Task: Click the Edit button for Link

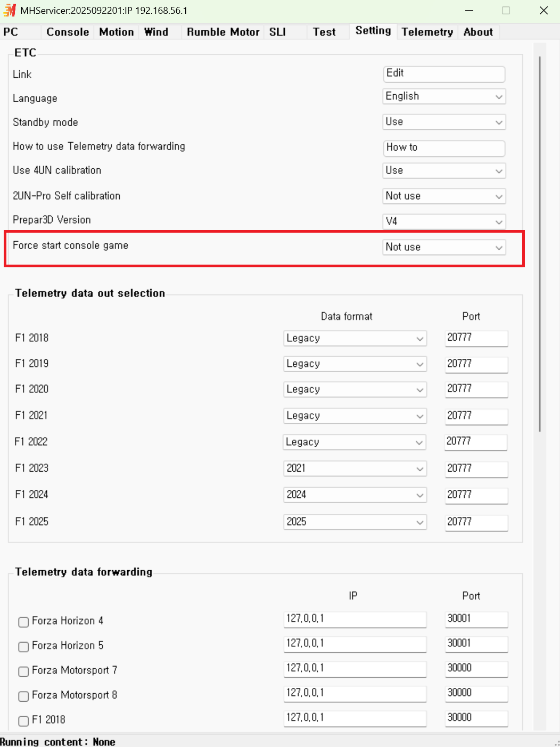Action: coord(444,73)
